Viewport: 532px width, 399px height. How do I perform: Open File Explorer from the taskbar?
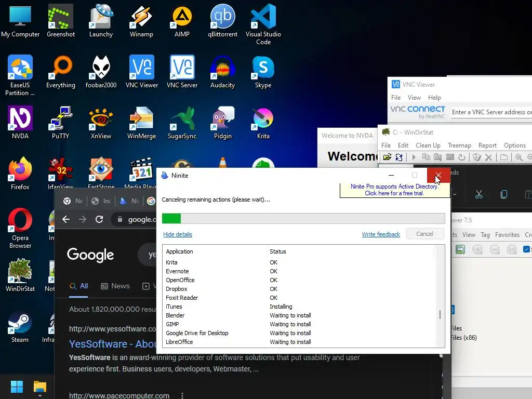coord(39,387)
